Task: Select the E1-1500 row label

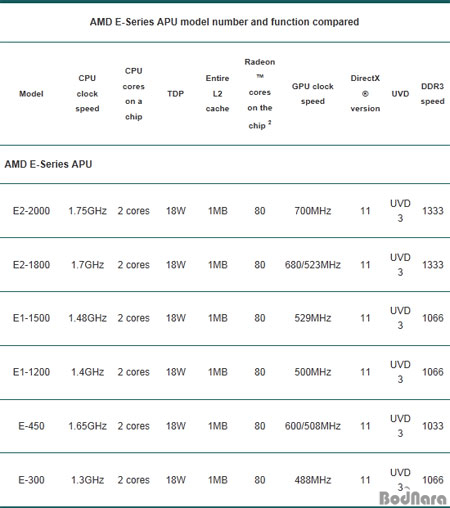Action: click(31, 318)
